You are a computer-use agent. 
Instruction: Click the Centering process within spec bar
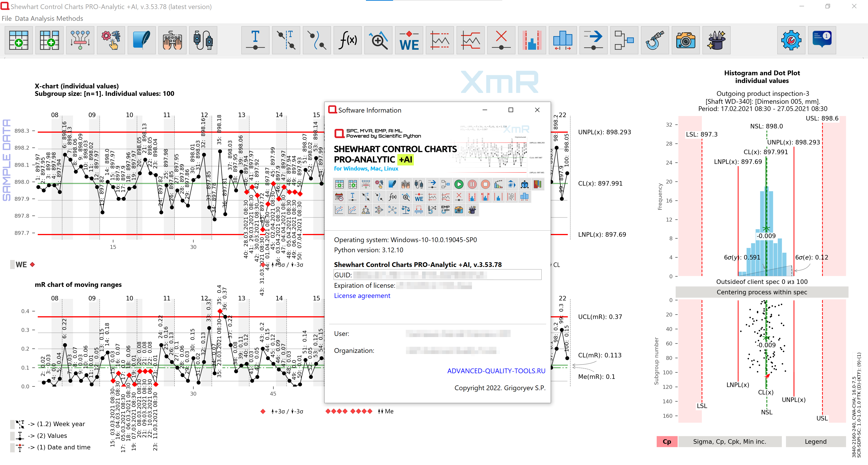[x=762, y=292]
